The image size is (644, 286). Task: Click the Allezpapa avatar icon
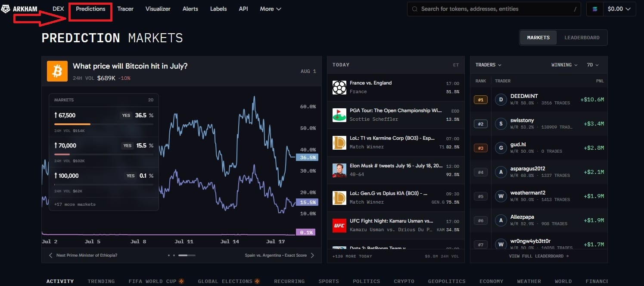tap(501, 220)
